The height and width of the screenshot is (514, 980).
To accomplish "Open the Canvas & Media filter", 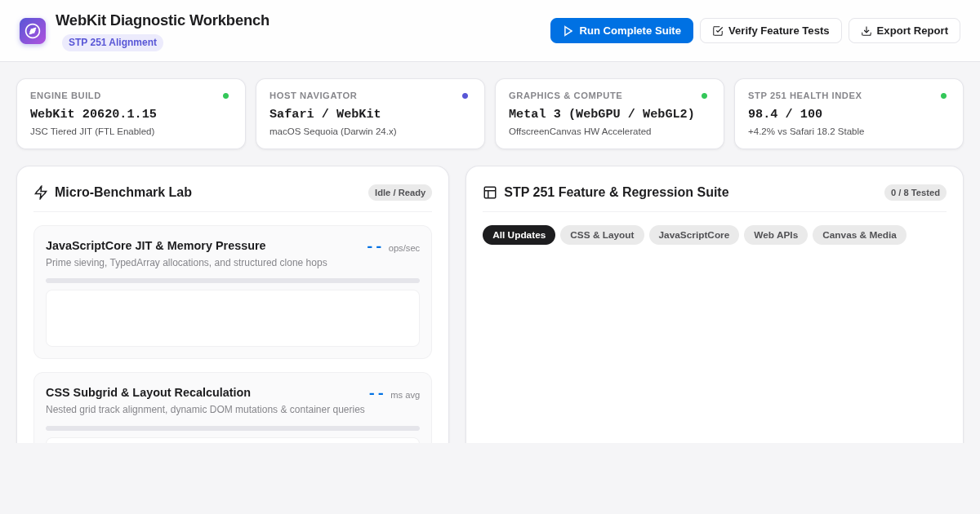I will click(859, 235).
